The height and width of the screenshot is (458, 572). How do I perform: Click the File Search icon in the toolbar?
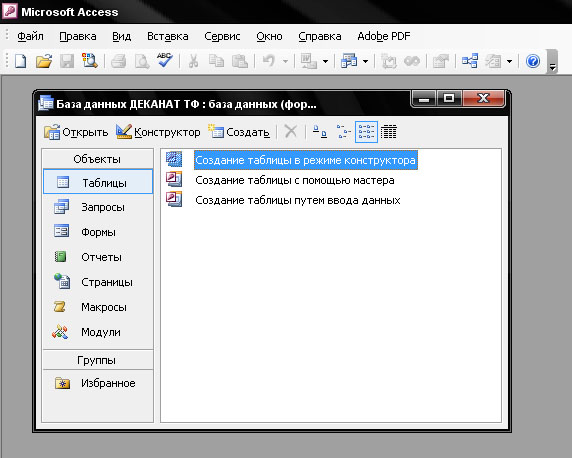(90, 61)
